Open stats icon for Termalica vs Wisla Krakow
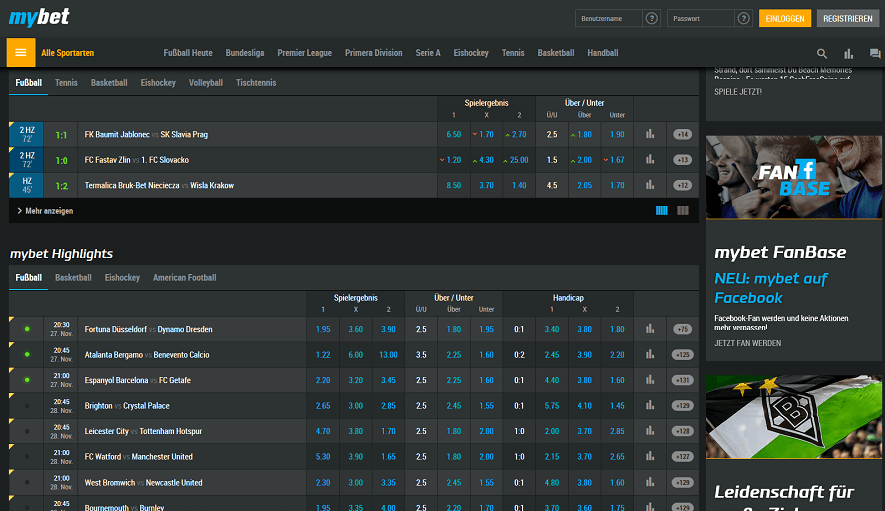885x511 pixels. tap(650, 185)
